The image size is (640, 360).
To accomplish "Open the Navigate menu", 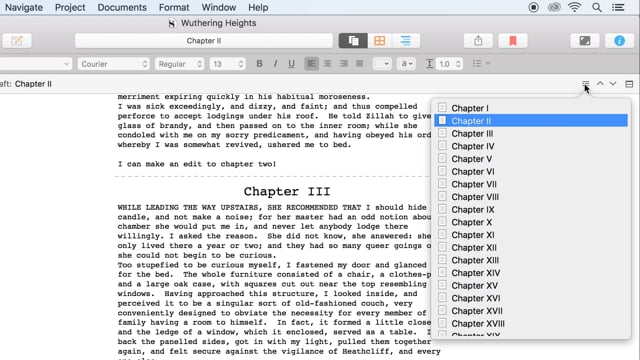I will (24, 7).
